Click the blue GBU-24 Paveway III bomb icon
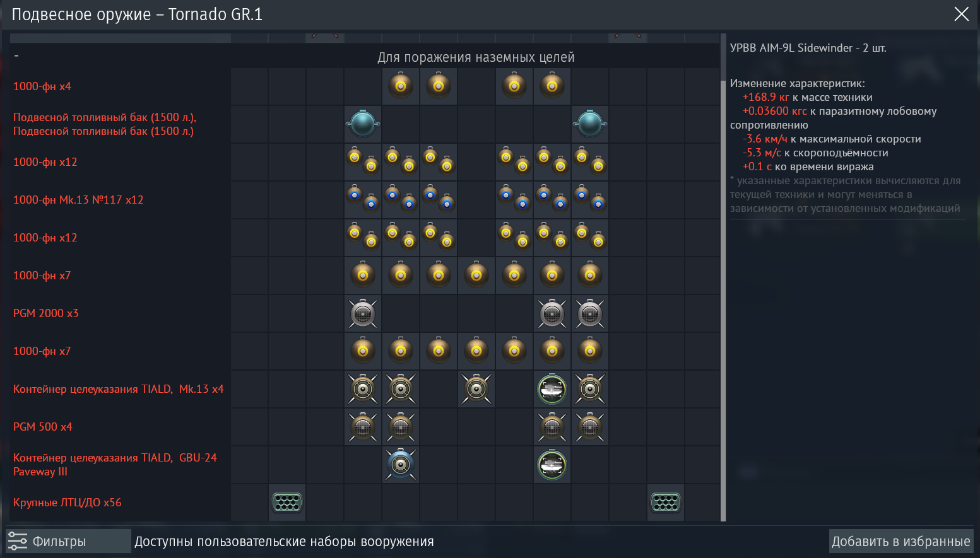Screen dimensions: 980x558 401,465
